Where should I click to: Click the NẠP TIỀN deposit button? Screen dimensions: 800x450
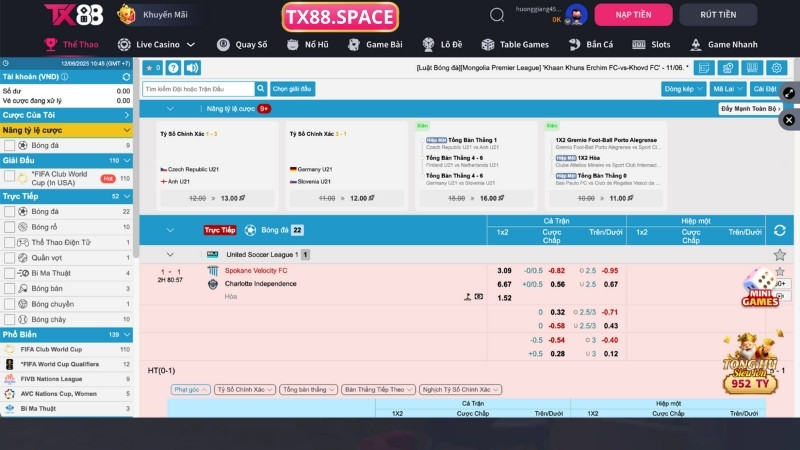click(633, 15)
